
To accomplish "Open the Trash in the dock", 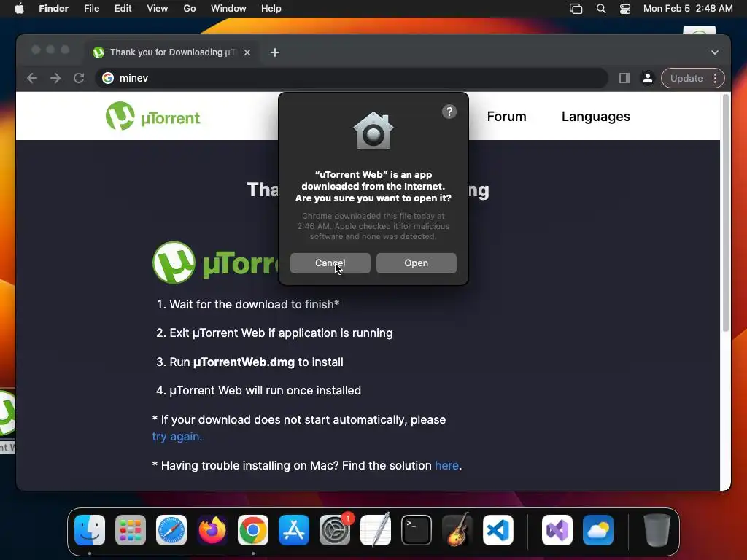I will [x=657, y=530].
